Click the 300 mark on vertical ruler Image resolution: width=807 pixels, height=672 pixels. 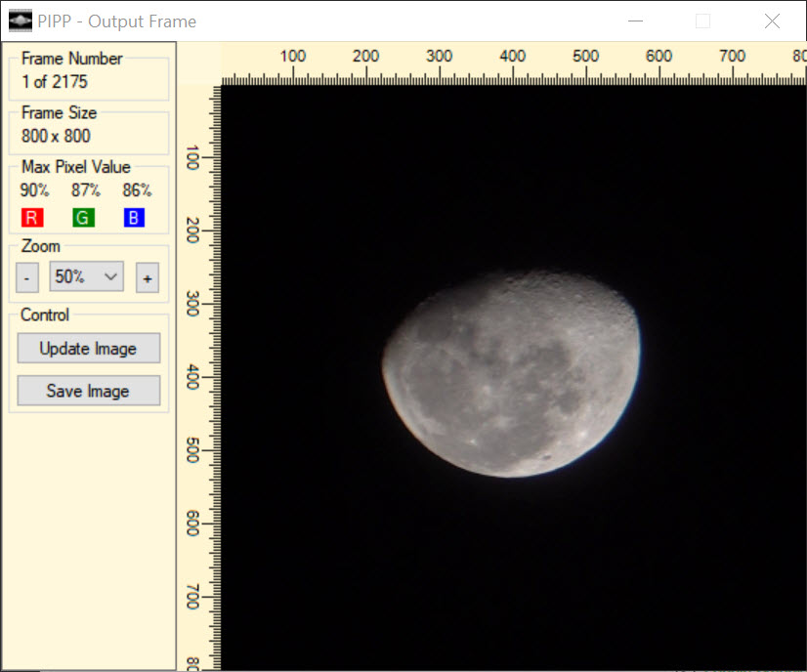click(192, 303)
